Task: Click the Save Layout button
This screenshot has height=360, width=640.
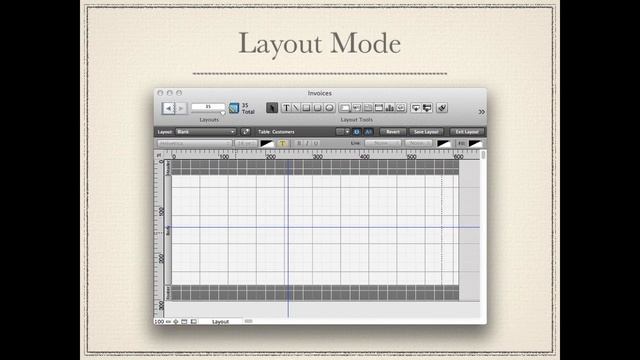Action: click(426, 131)
